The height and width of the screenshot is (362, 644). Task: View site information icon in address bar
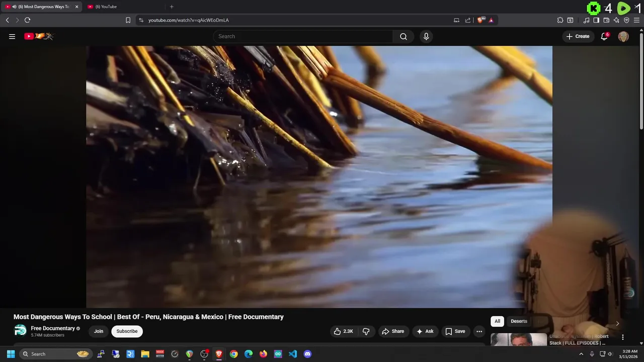(x=141, y=20)
